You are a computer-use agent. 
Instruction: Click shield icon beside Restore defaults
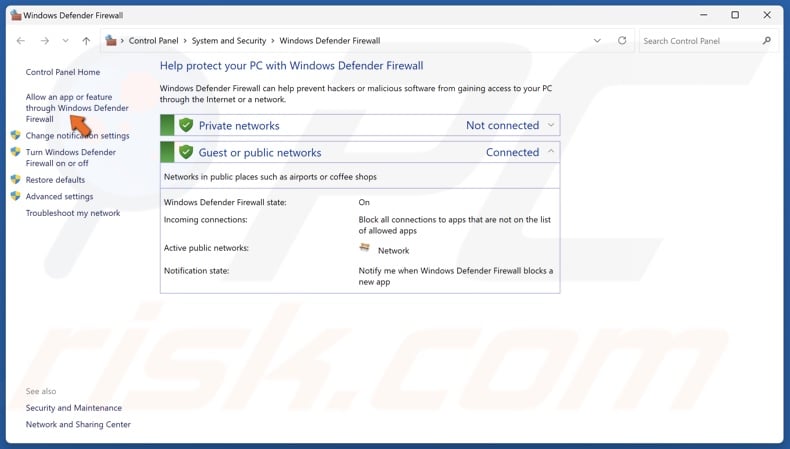click(16, 179)
